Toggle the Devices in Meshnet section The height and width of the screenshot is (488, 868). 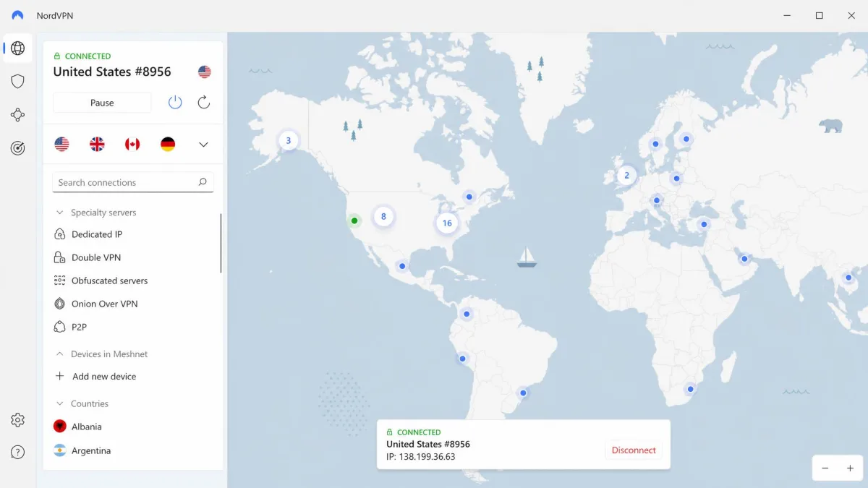tap(60, 354)
